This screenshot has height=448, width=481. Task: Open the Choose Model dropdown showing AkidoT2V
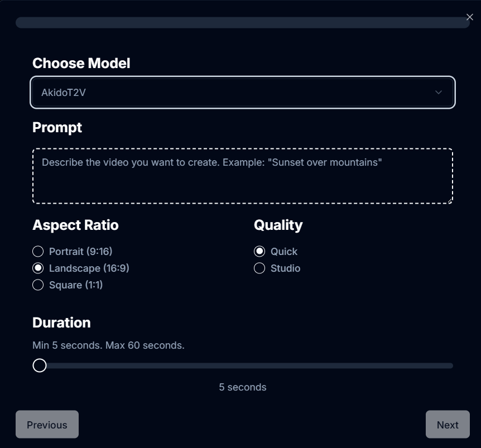[234, 93]
